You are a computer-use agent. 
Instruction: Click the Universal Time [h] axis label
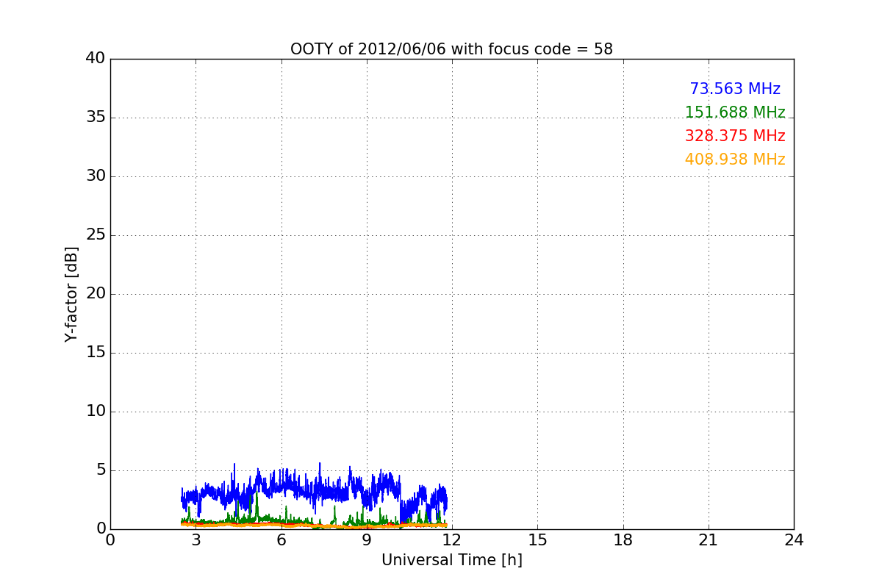click(451, 560)
